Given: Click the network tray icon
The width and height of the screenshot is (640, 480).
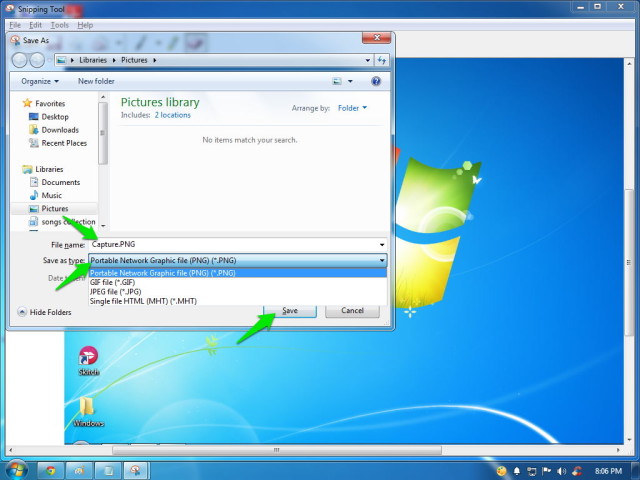Looking at the screenshot, I should 531,471.
